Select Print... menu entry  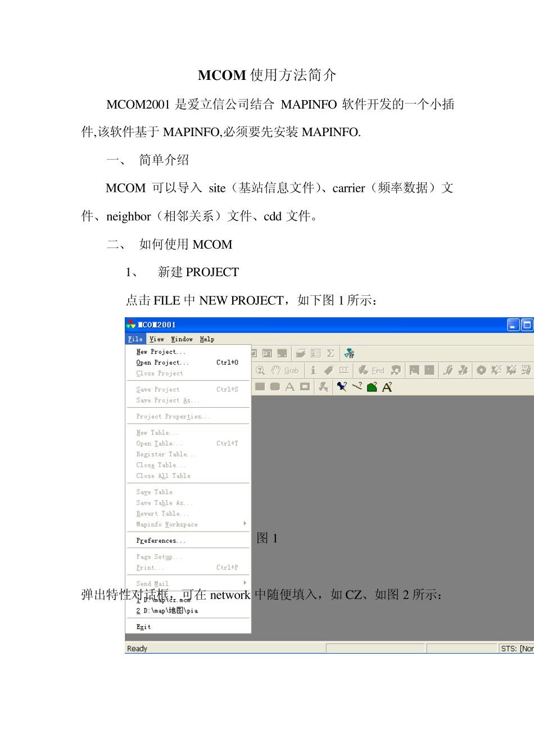(188, 568)
